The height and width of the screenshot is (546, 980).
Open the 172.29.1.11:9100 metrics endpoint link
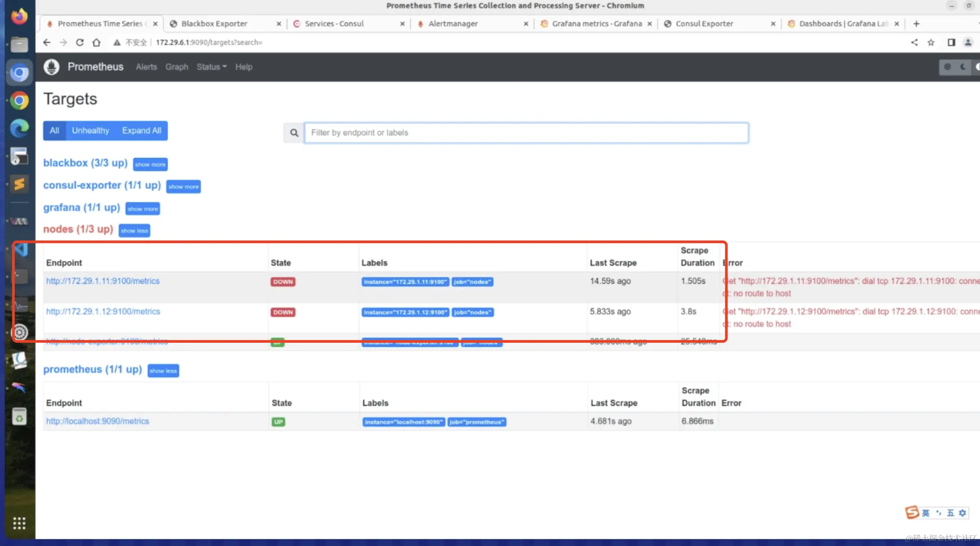click(x=102, y=281)
